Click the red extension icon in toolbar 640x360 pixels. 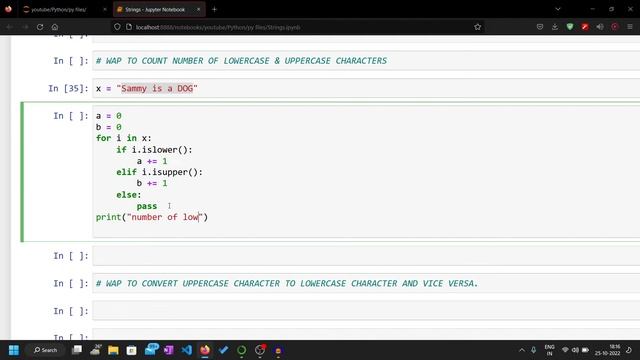tap(585, 27)
